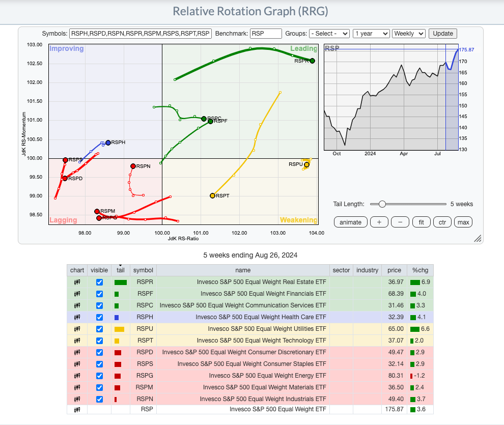Sort table by name column

pos(243,270)
